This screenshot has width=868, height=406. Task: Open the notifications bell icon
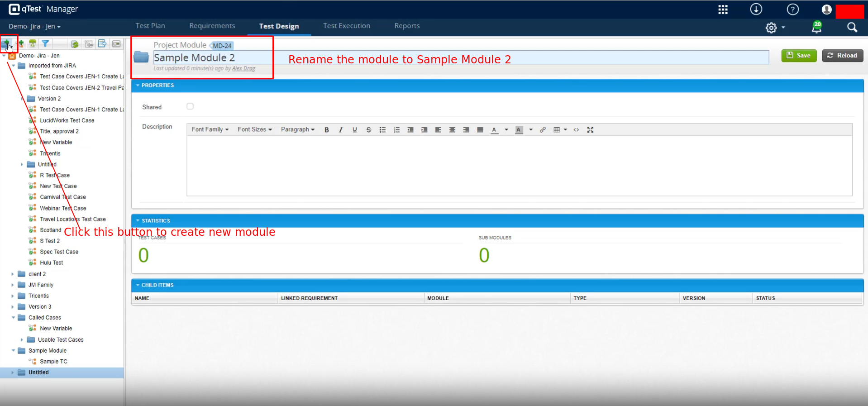coord(816,28)
